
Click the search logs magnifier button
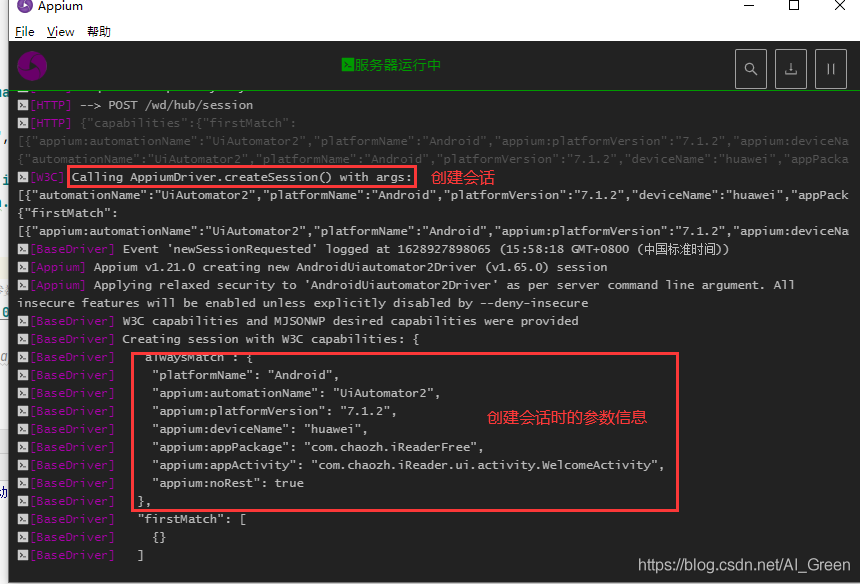[751, 69]
